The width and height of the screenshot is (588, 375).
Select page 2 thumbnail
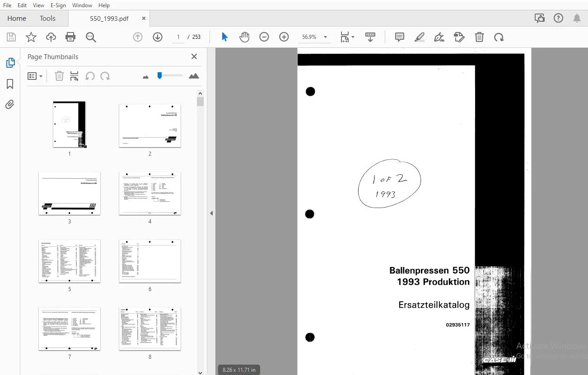pos(150,126)
